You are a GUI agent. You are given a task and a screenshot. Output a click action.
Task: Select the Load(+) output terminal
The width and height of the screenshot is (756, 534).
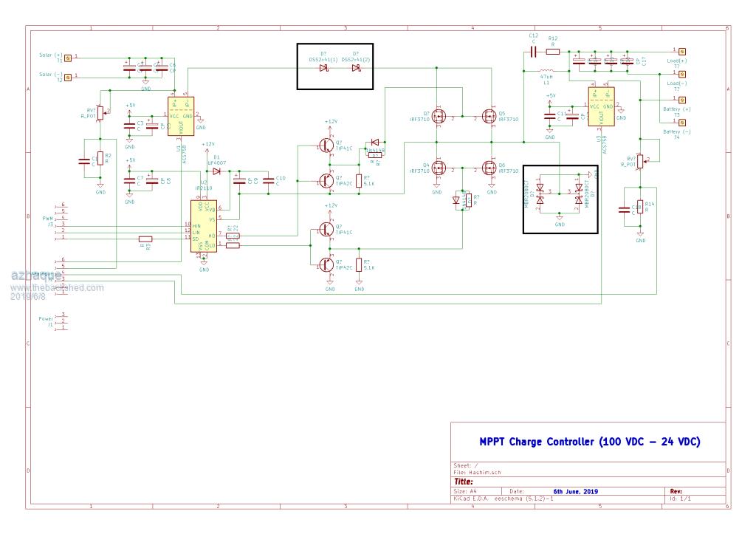tap(682, 52)
